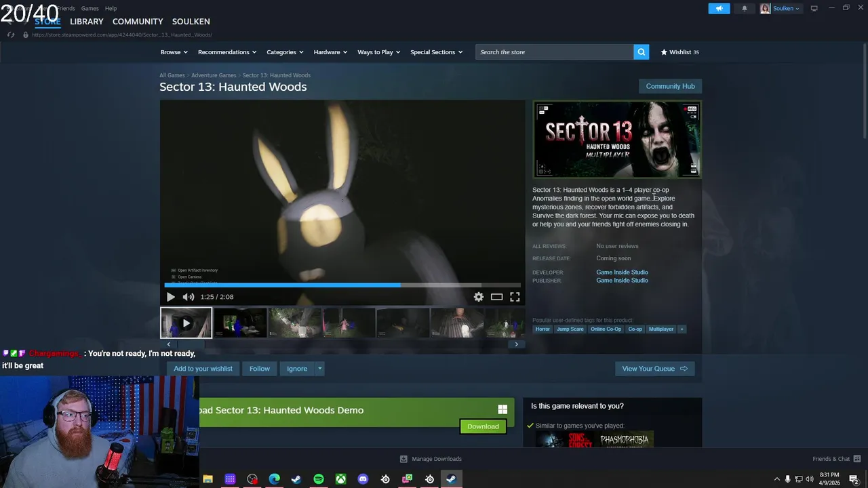Go to the STORE tab

coord(47,22)
